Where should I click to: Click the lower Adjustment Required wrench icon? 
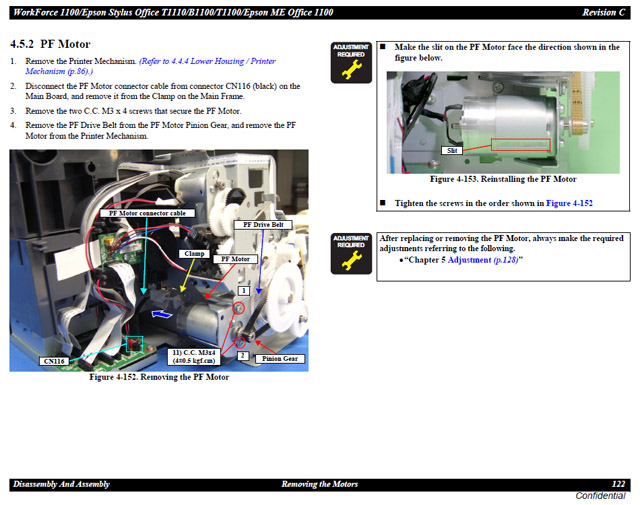tap(351, 253)
